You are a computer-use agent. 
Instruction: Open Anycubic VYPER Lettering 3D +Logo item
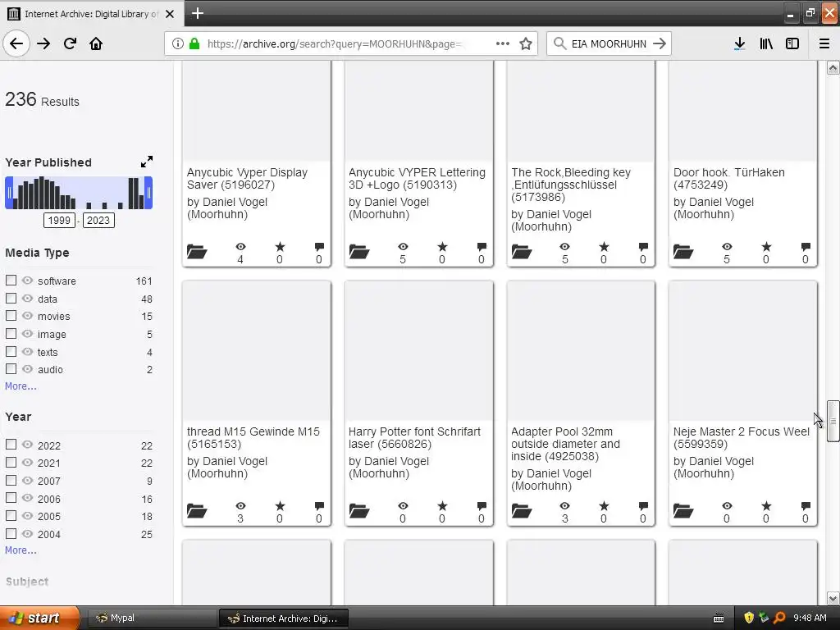point(417,178)
